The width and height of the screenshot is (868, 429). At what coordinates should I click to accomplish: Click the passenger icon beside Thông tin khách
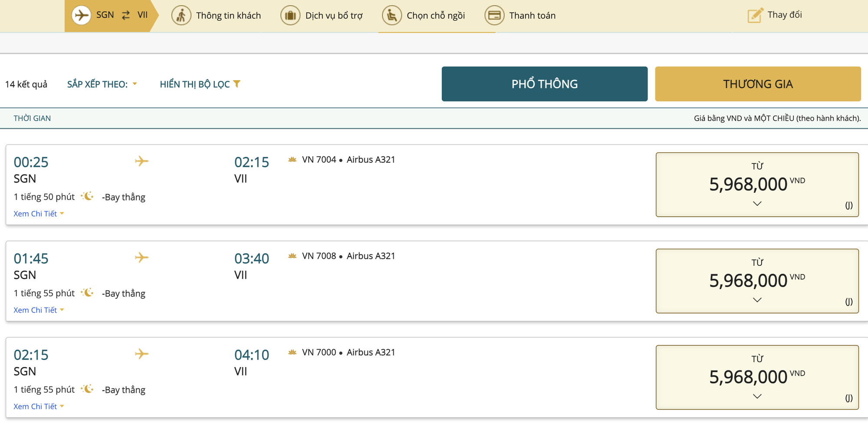tap(181, 16)
